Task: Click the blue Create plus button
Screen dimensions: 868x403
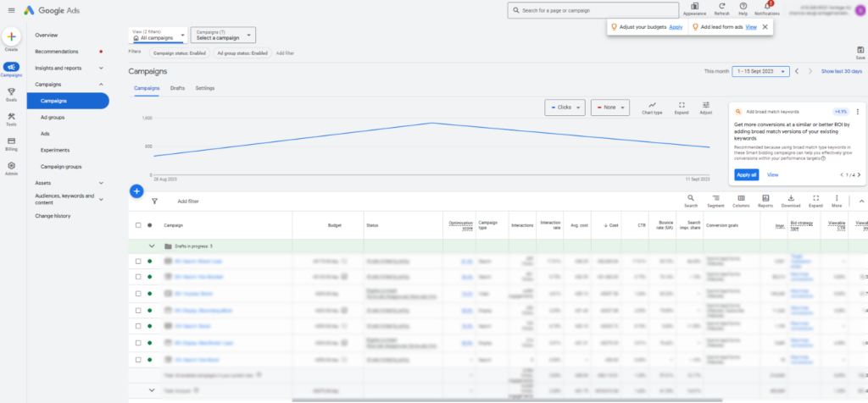Action: click(12, 37)
